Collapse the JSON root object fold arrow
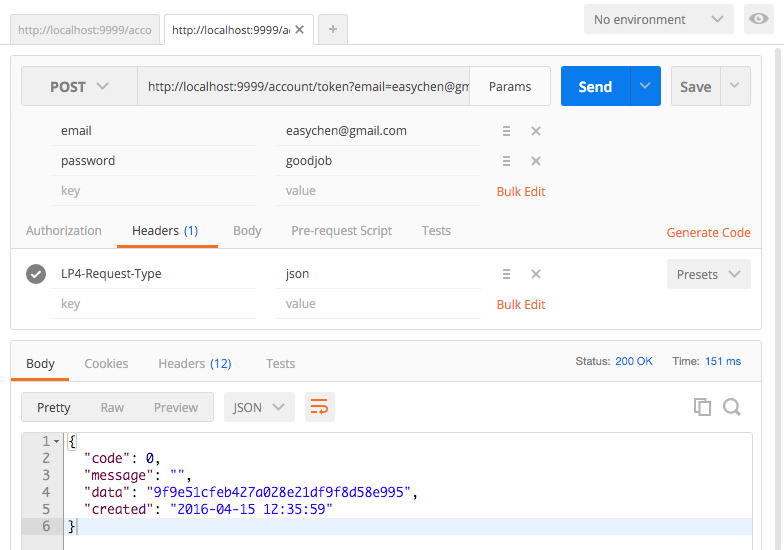784x550 pixels. [56, 441]
